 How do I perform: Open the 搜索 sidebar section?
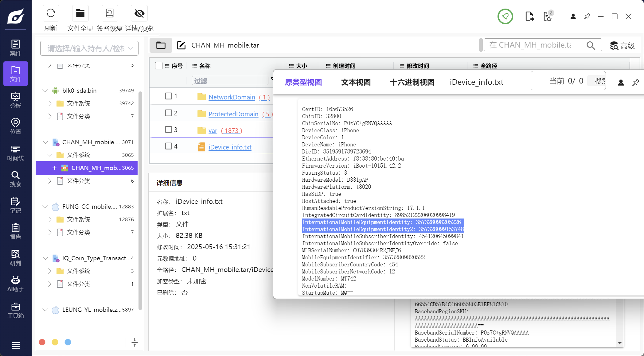16,179
